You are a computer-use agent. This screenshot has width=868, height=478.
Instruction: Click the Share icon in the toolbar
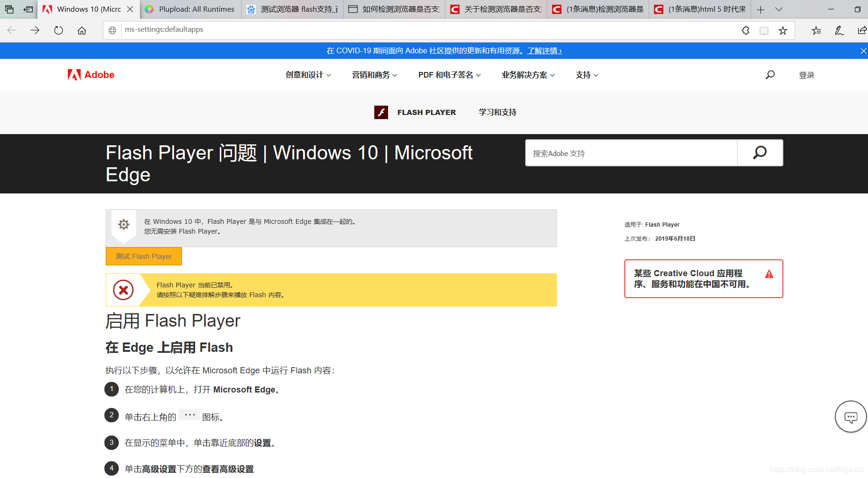pyautogui.click(x=861, y=30)
